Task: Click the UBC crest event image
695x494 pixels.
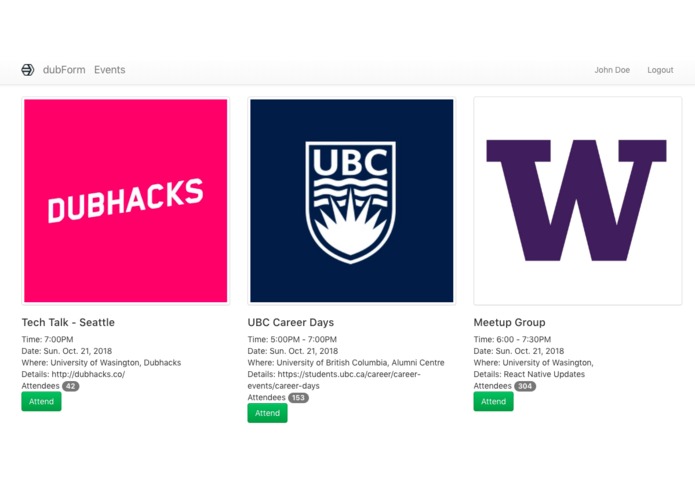Action: [x=351, y=201]
